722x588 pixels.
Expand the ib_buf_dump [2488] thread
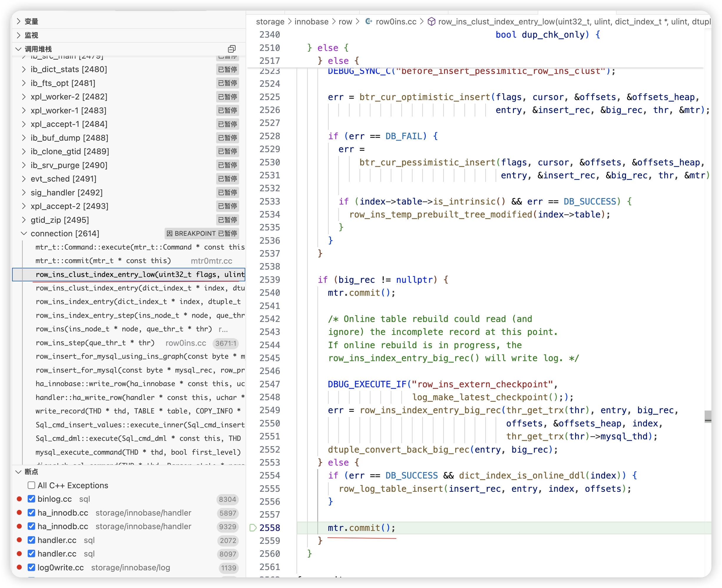tap(24, 138)
